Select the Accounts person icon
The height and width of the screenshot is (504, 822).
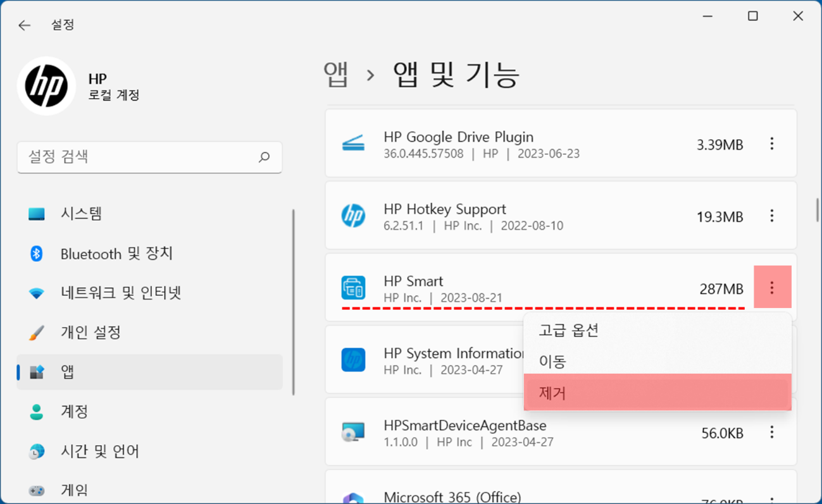point(37,412)
